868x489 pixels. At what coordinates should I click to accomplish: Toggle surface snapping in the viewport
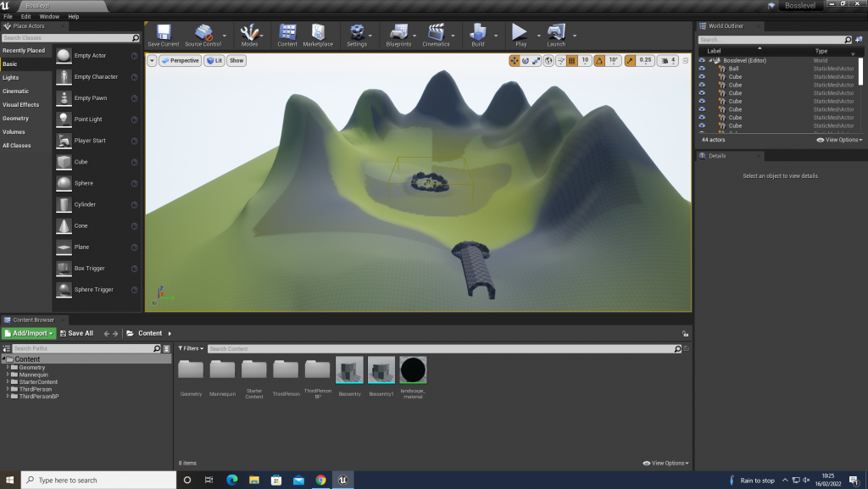point(560,61)
